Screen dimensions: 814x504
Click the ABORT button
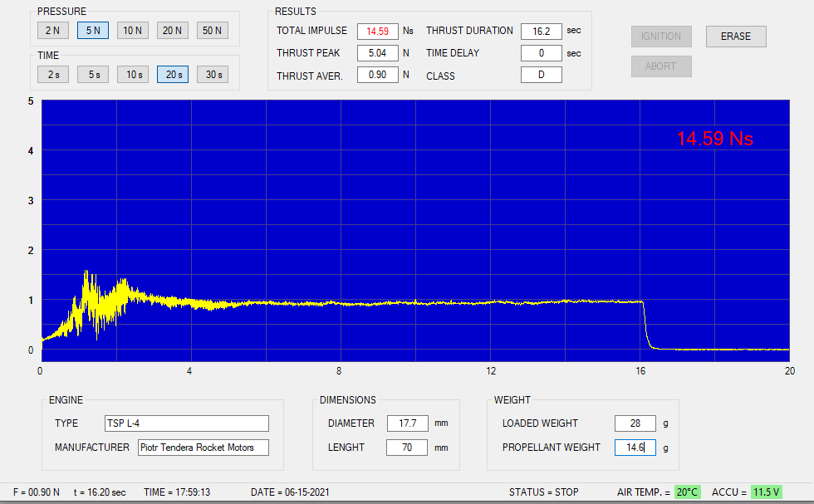[x=661, y=66]
